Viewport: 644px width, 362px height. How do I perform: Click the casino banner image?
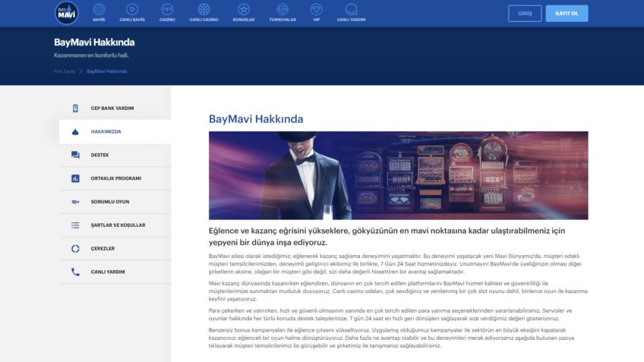pyautogui.click(x=398, y=175)
